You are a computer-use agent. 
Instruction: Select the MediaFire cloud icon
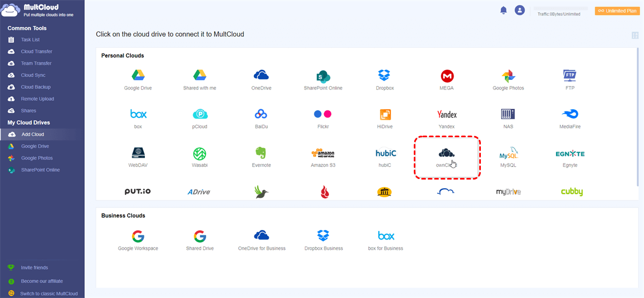click(569, 114)
